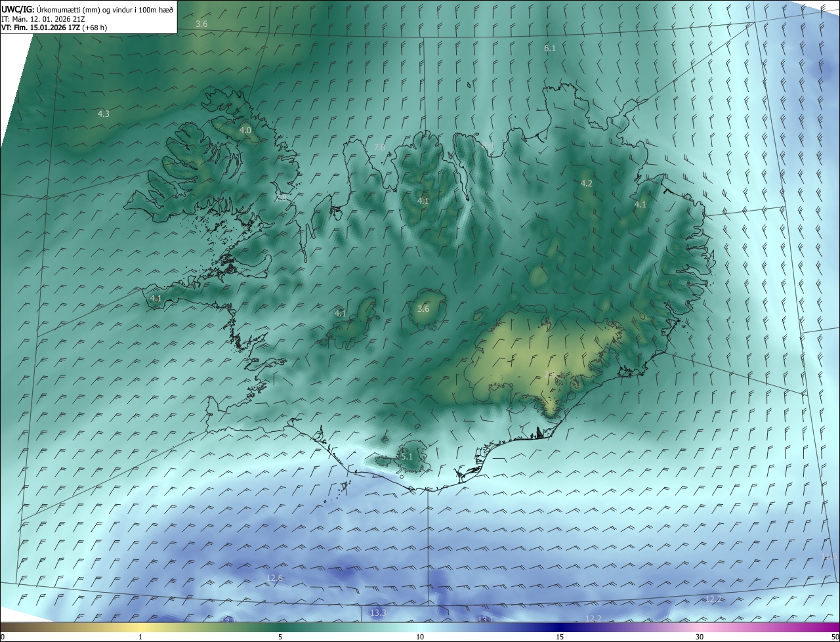The image size is (840, 642).
Task: Click the 13.3 value label above the color scale
Action: pyautogui.click(x=378, y=613)
